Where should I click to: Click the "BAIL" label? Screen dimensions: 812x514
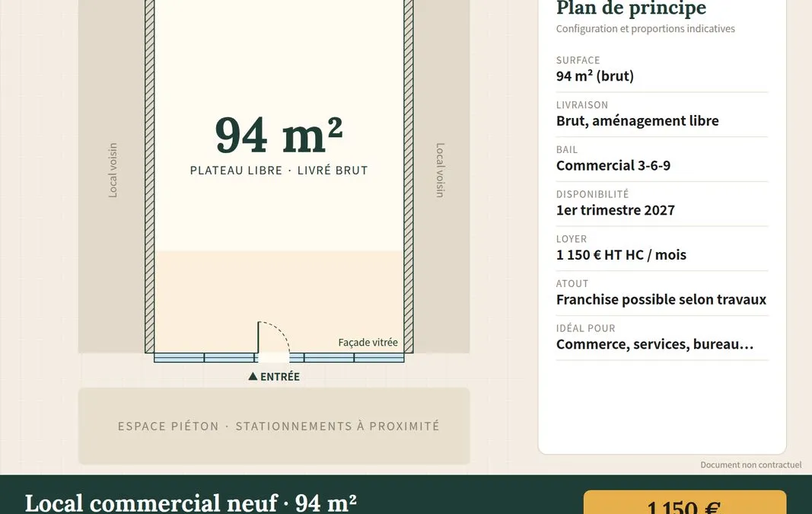566,150
